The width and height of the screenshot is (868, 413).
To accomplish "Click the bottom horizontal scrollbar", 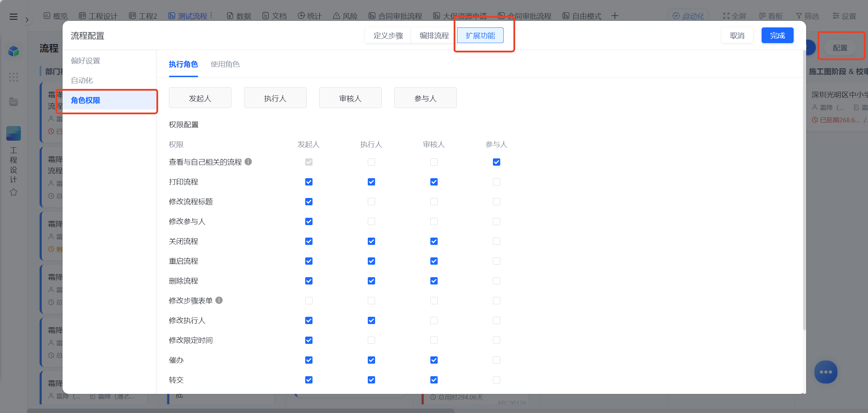I will [241, 411].
